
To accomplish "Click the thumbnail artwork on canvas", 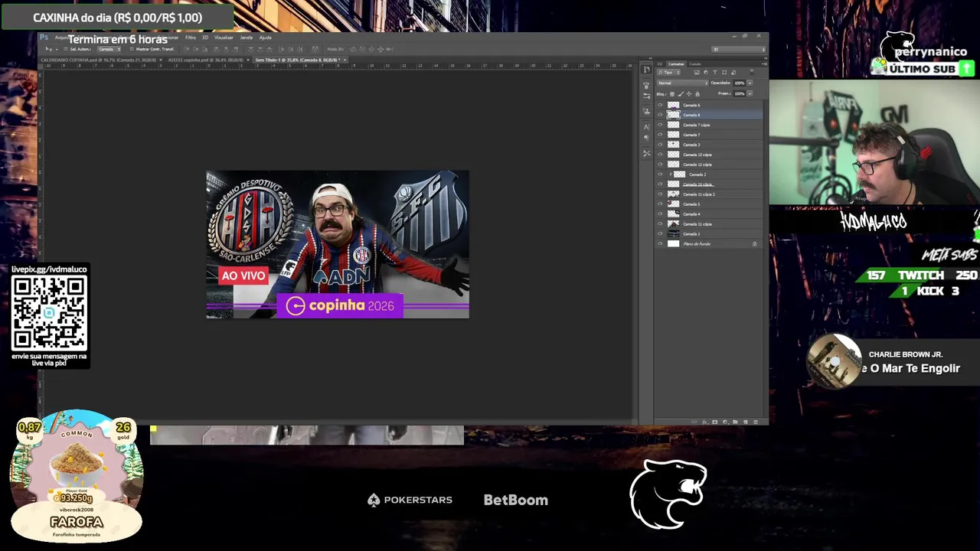I will pos(338,244).
